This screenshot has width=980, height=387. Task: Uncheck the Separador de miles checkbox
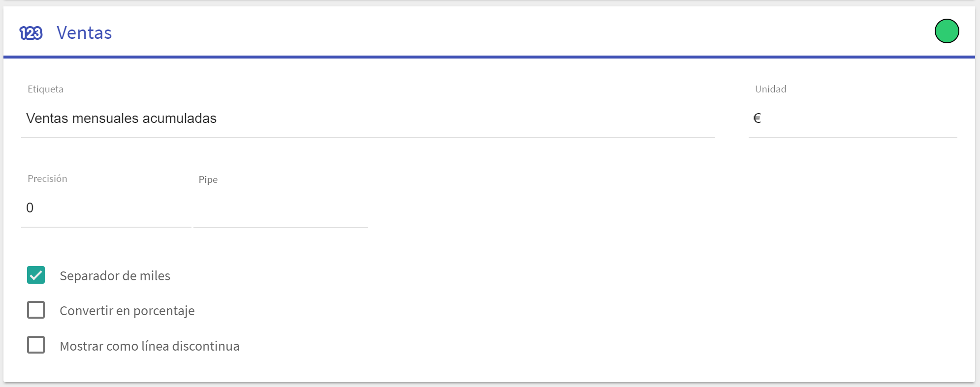(x=36, y=275)
